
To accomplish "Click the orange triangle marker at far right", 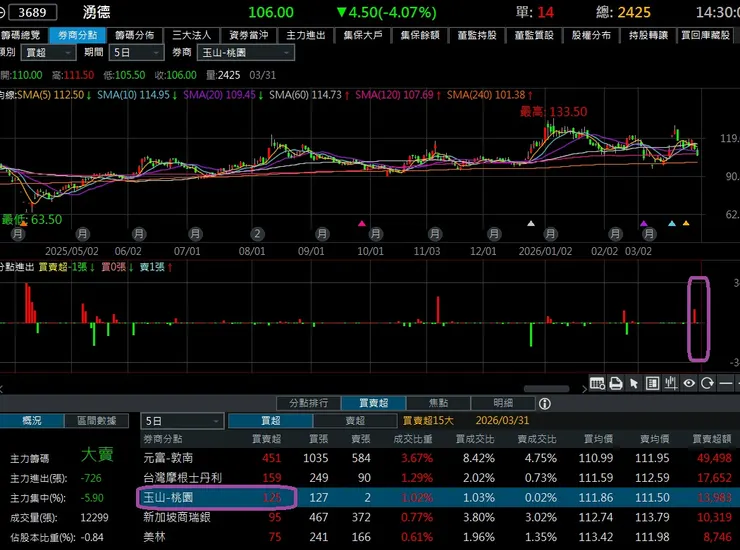I will [686, 223].
